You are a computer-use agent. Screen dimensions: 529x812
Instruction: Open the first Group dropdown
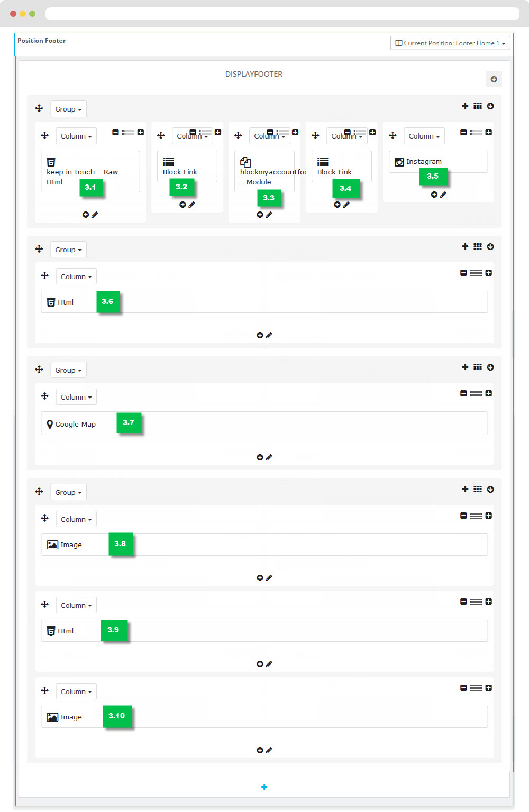(68, 109)
